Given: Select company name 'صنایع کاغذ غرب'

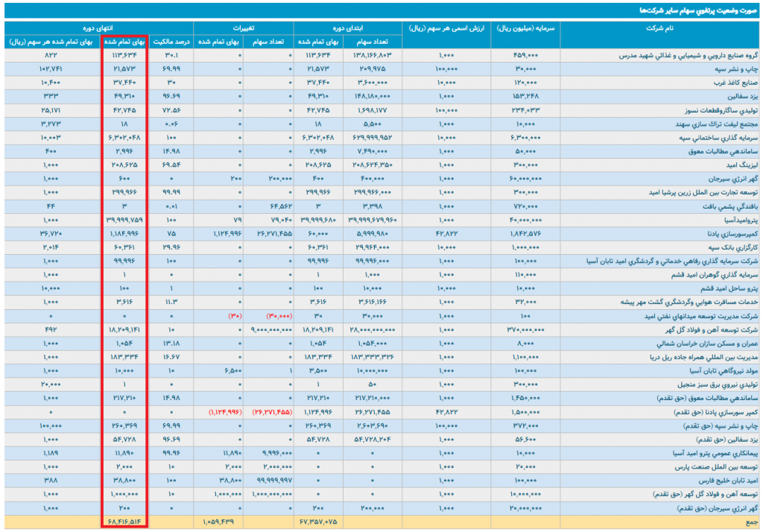Looking at the screenshot, I should 735,83.
